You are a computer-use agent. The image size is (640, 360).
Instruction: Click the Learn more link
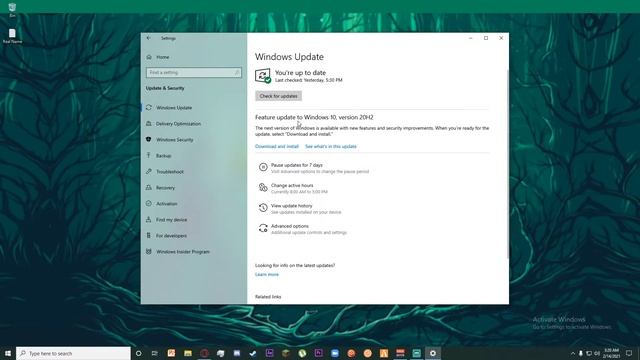tap(267, 274)
